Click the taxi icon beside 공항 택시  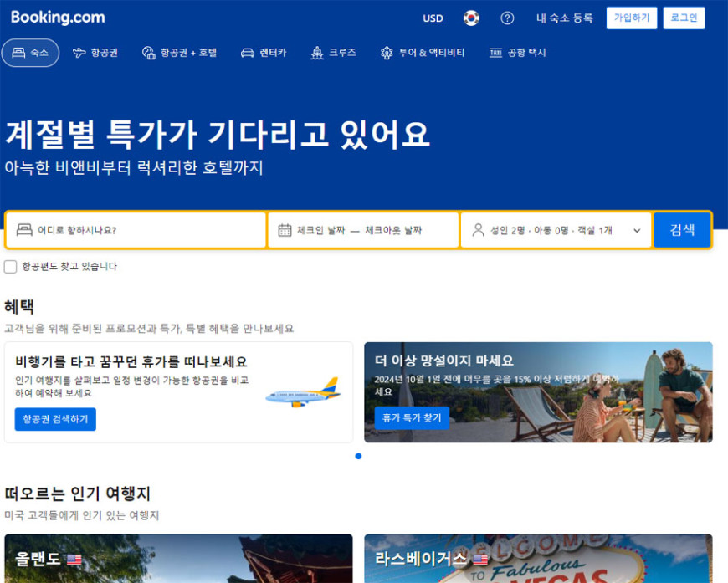tap(496, 53)
